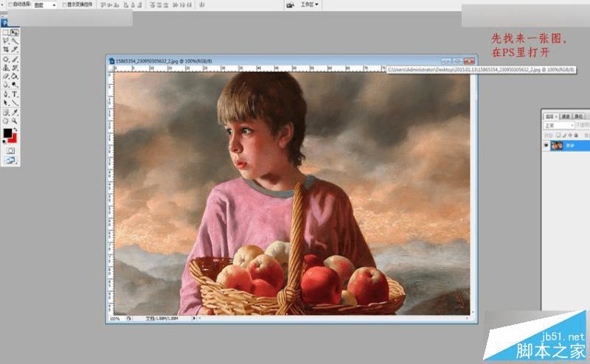The image size is (590, 364).
Task: Open foreground color picker (black swatch)
Action: [7, 133]
